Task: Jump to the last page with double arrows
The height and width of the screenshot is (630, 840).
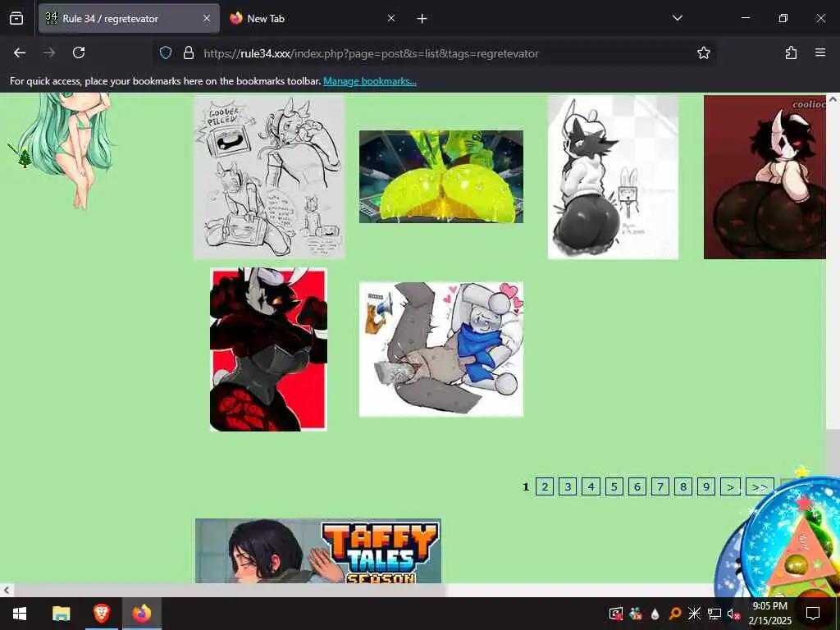Action: coord(760,486)
